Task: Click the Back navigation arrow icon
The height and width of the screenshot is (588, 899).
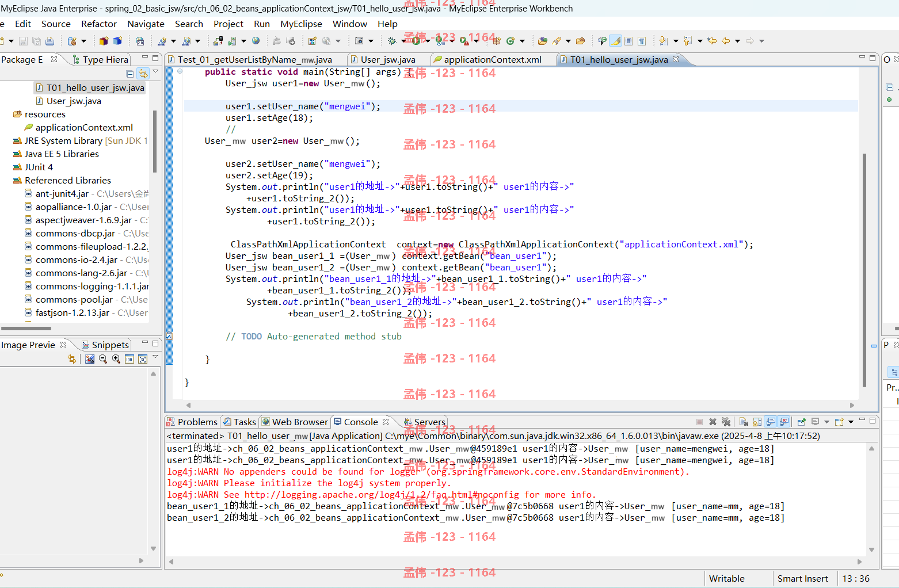Action: (x=726, y=41)
